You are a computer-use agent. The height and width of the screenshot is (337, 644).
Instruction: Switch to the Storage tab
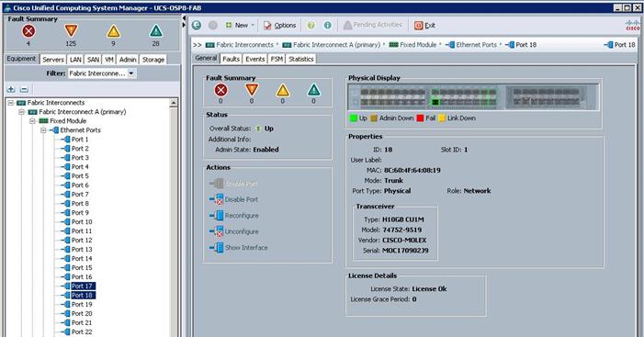click(153, 60)
